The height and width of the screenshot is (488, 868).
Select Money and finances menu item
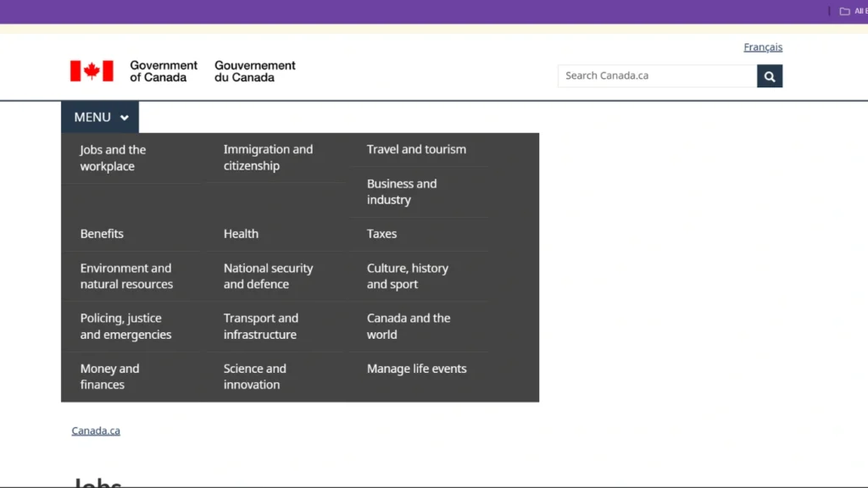[109, 376]
